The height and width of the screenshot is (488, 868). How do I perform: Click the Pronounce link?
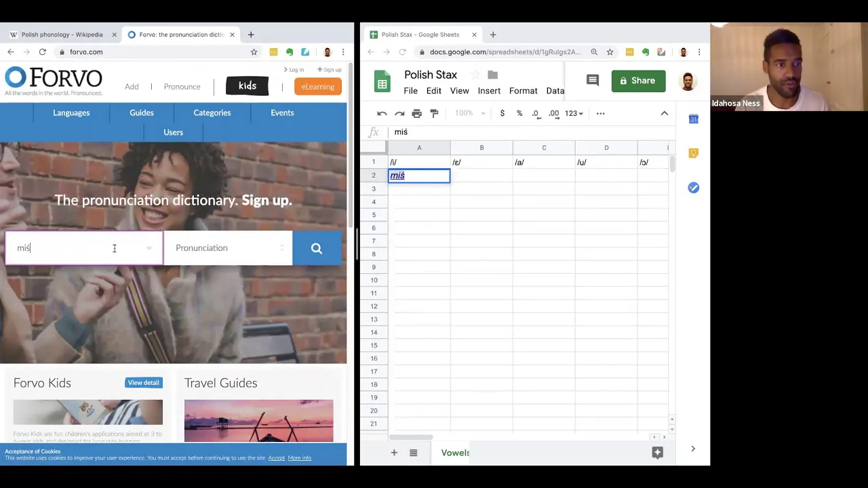pyautogui.click(x=182, y=87)
